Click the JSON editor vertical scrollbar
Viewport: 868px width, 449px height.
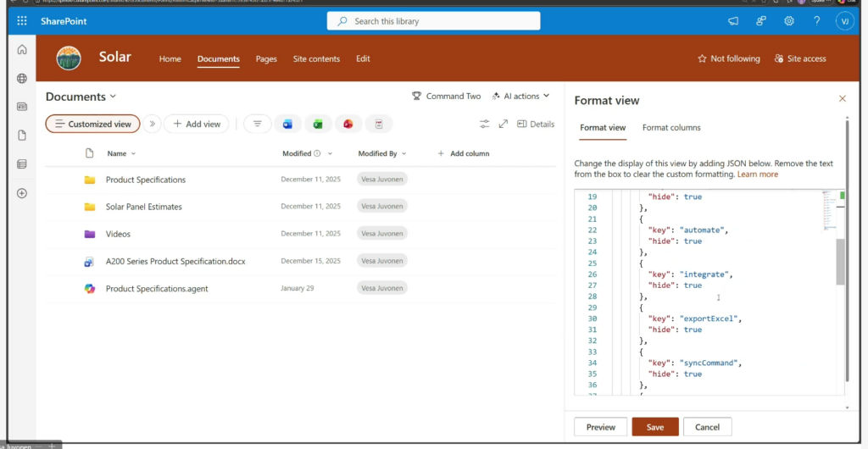pos(840,261)
